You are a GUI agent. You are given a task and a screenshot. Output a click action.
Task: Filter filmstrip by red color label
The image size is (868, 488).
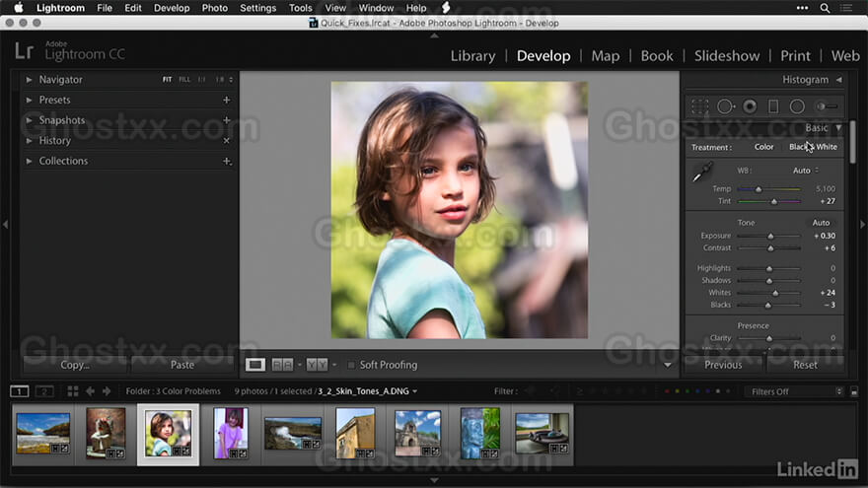coord(667,391)
